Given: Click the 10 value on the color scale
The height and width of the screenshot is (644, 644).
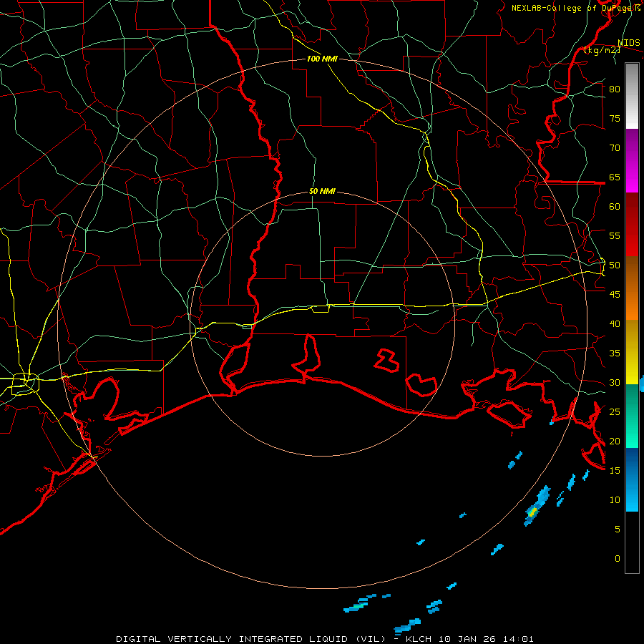Looking at the screenshot, I should 615,500.
